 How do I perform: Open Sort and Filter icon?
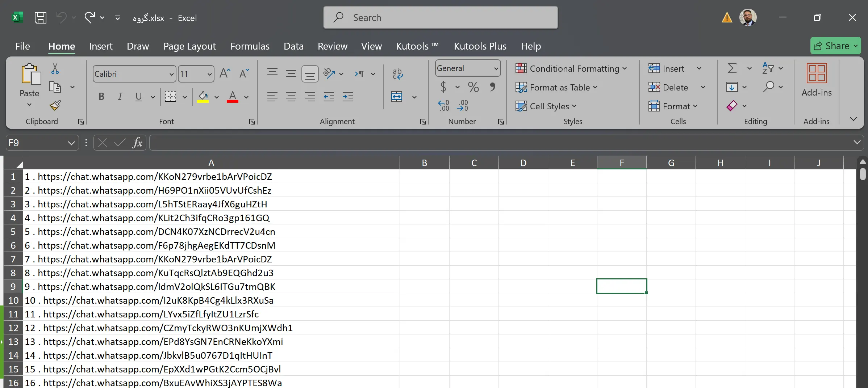tap(768, 68)
